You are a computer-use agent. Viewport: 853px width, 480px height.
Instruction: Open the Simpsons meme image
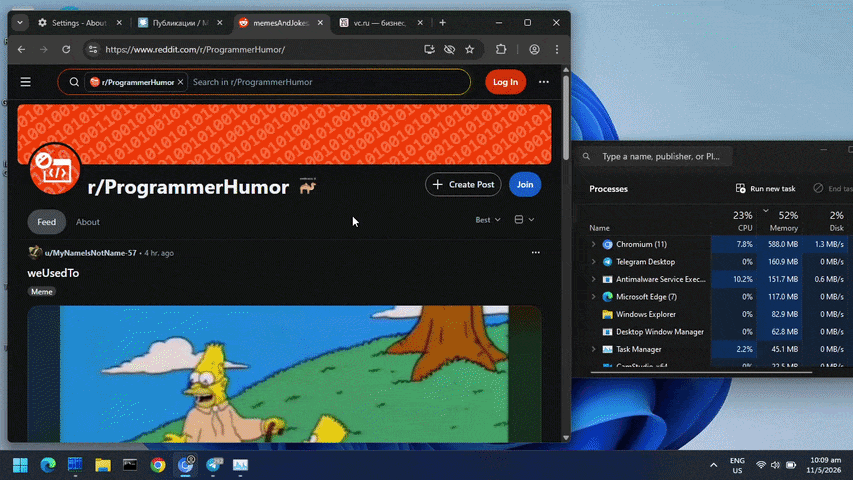[x=285, y=374]
